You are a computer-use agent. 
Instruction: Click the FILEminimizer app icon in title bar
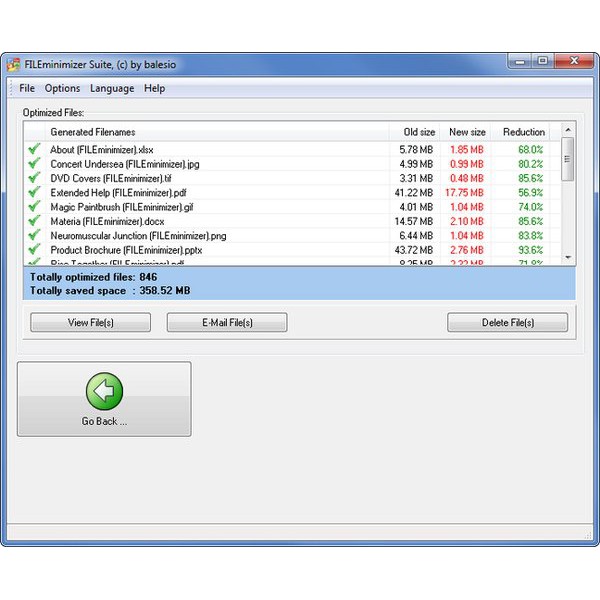tap(13, 65)
